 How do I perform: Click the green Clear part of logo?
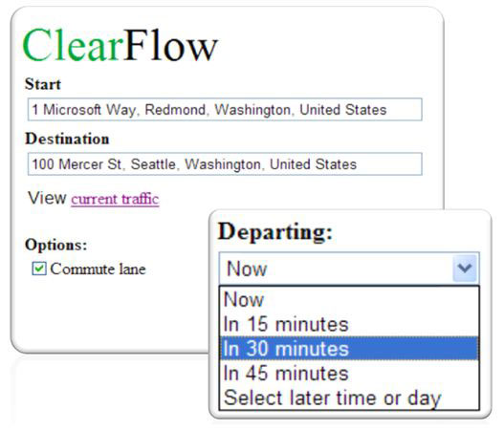[73, 45]
